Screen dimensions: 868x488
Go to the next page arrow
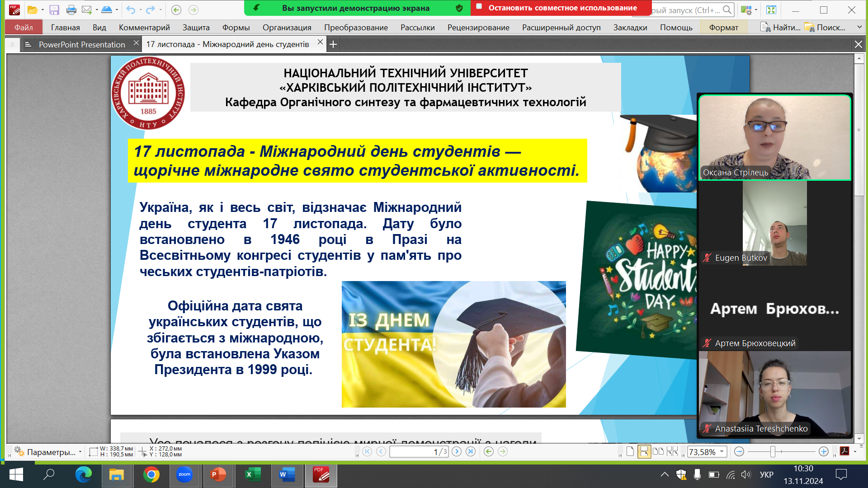(x=457, y=451)
